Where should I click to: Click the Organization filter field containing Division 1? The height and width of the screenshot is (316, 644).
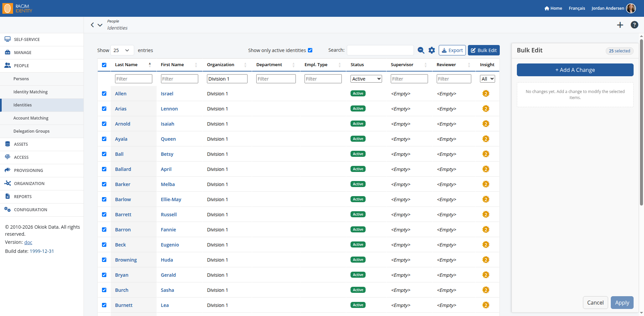point(227,79)
